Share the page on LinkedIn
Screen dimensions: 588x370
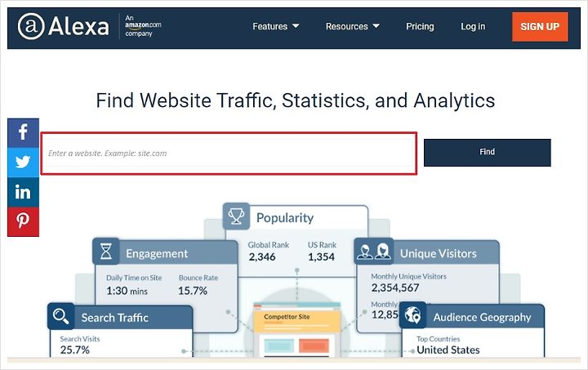[x=23, y=192]
